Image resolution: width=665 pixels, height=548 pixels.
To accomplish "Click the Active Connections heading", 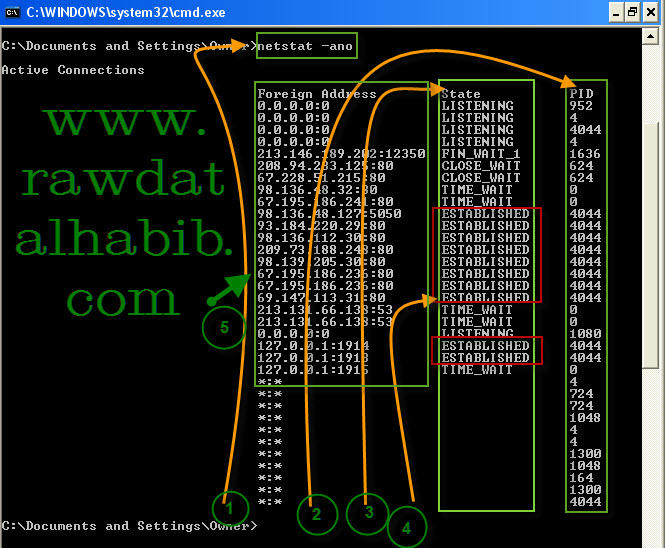I will click(73, 70).
